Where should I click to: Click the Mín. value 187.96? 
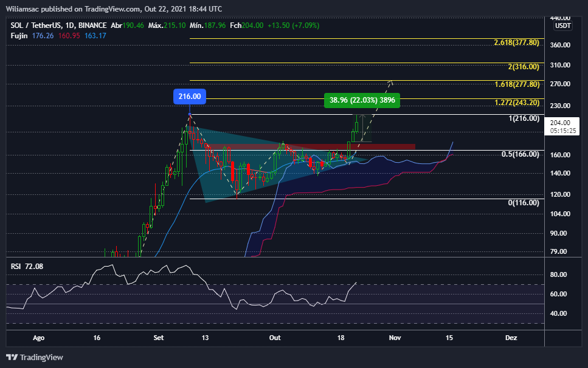[215, 26]
